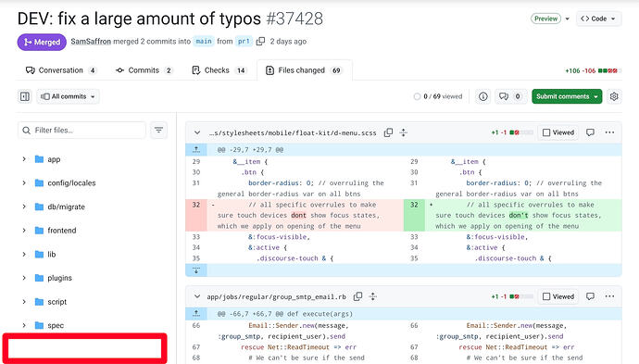Open SamSaffron's profile link
The image size is (639, 364).
[x=91, y=41]
